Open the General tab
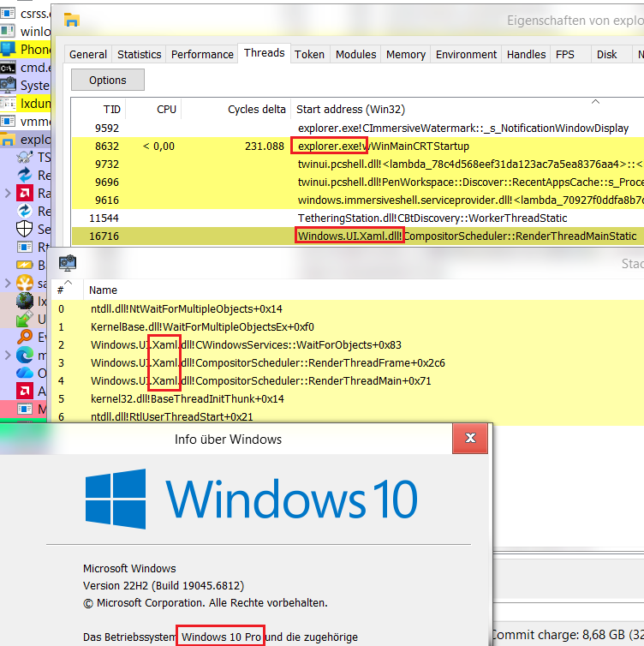Image resolution: width=644 pixels, height=646 pixels. tap(87, 54)
